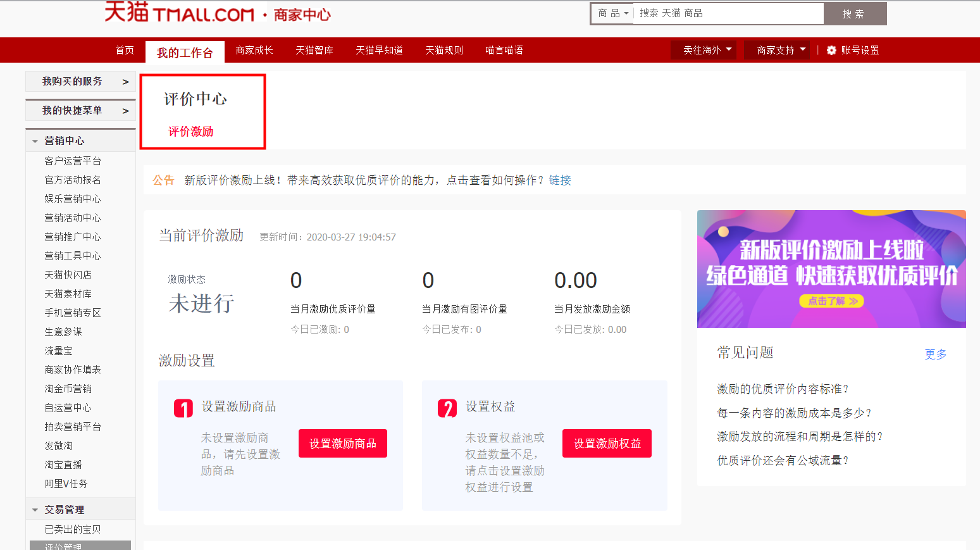The image size is (980, 550).
Task: Open FAQ 每一条内容的激励成本是多少?
Action: pos(794,413)
